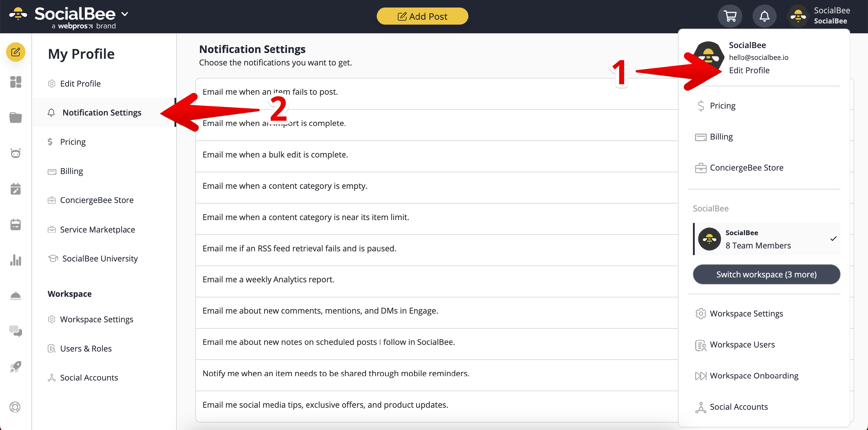Open the dashboard grid sidebar icon
This screenshot has width=868, height=430.
[16, 82]
